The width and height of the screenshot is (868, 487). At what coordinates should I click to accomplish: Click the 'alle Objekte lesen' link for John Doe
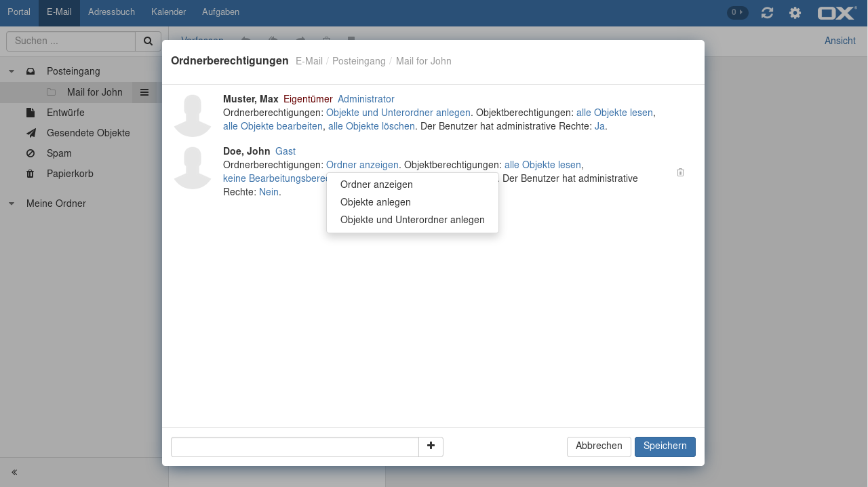[x=542, y=165]
